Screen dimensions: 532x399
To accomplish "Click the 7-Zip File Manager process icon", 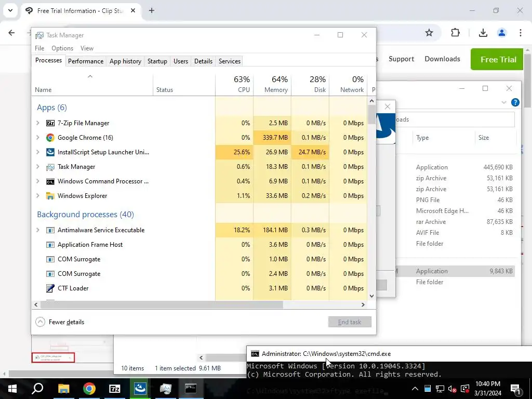I will [x=50, y=123].
